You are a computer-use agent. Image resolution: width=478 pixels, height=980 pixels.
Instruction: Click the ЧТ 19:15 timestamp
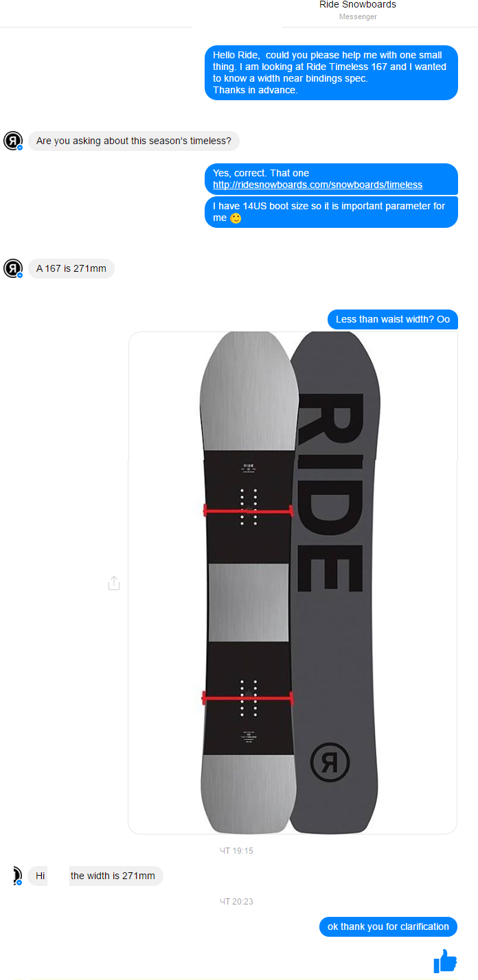tap(236, 851)
